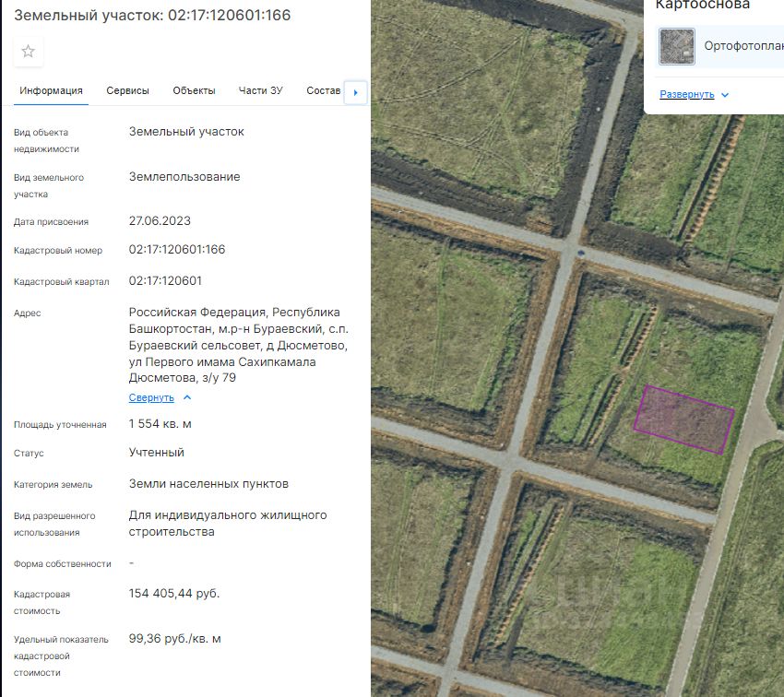Choose the Ортофотоплан basemap label
Screen dimensions: 784x697
[x=743, y=46]
